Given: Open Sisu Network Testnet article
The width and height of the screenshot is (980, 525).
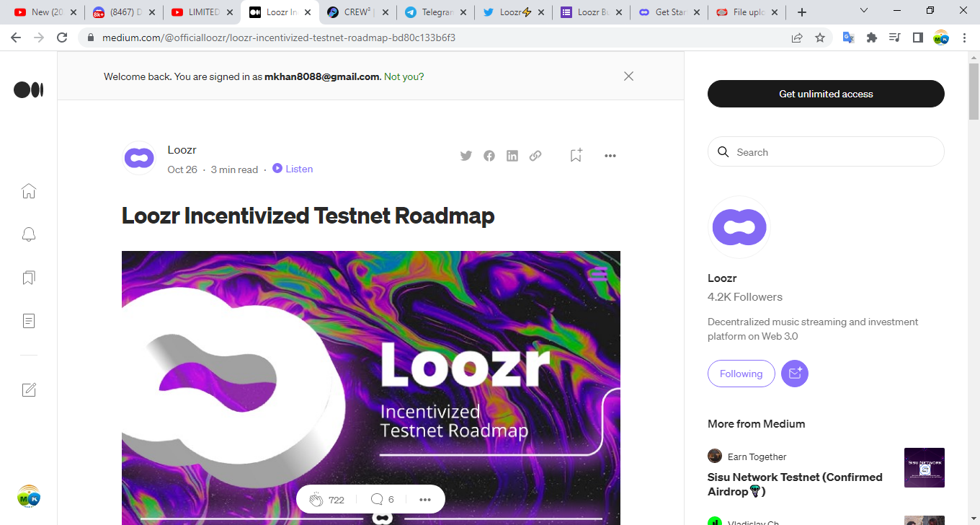Looking at the screenshot, I should point(795,484).
